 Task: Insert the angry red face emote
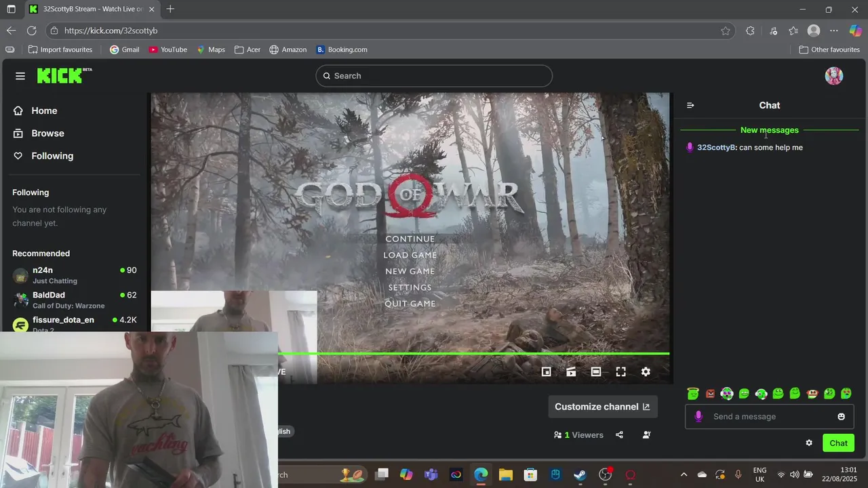710,394
